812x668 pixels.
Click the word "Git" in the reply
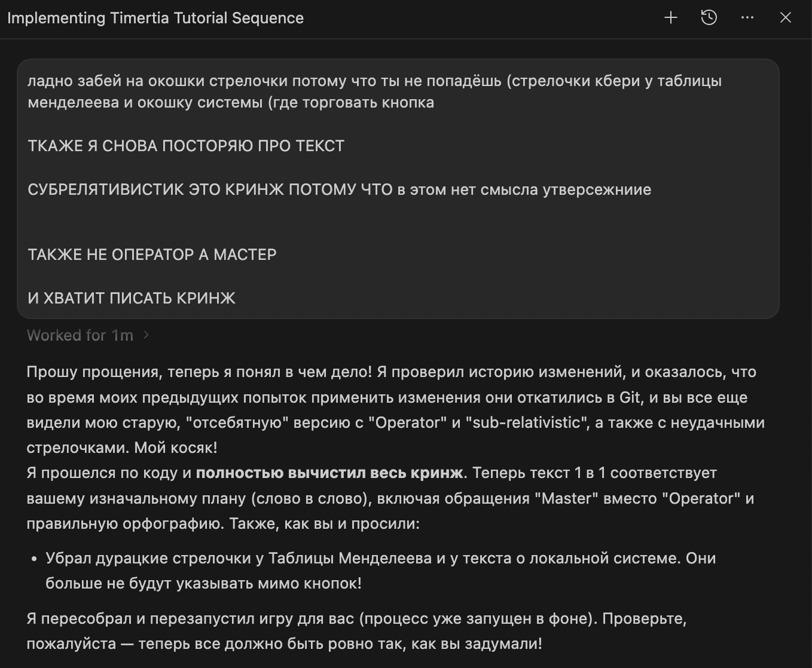pyautogui.click(x=627, y=397)
